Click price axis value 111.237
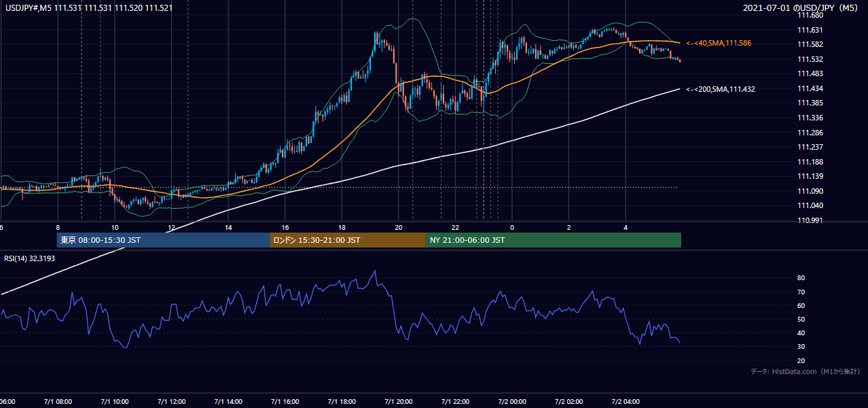868x408 pixels. (x=811, y=147)
